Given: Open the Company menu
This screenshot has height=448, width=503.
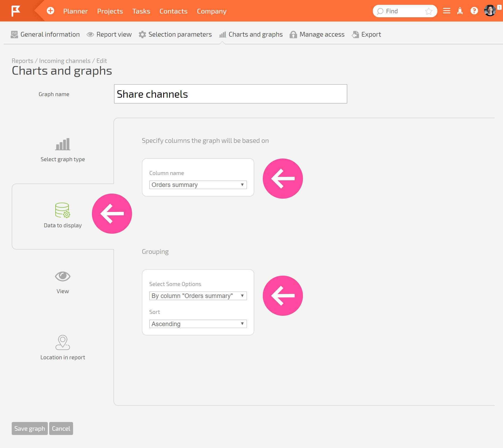Looking at the screenshot, I should [x=212, y=11].
